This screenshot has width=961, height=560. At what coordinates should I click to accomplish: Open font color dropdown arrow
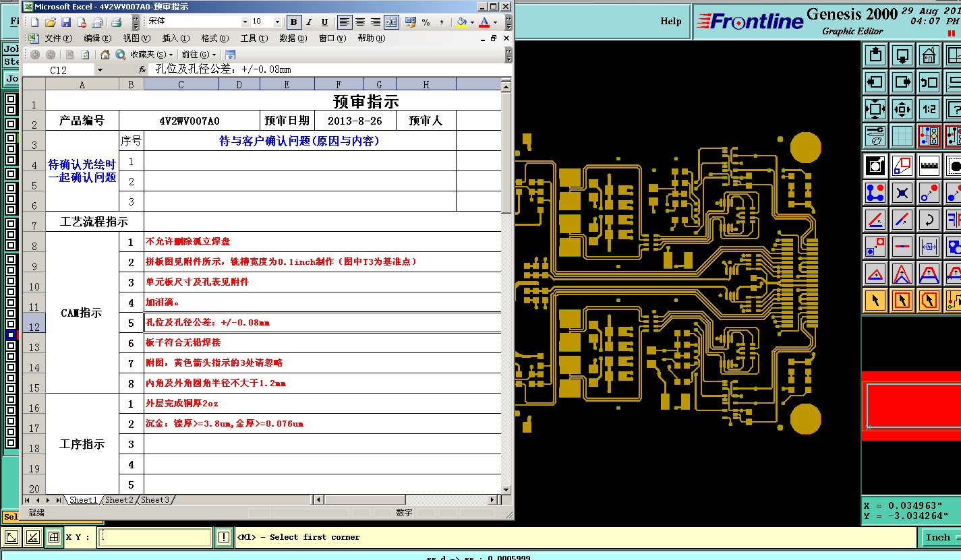(495, 22)
